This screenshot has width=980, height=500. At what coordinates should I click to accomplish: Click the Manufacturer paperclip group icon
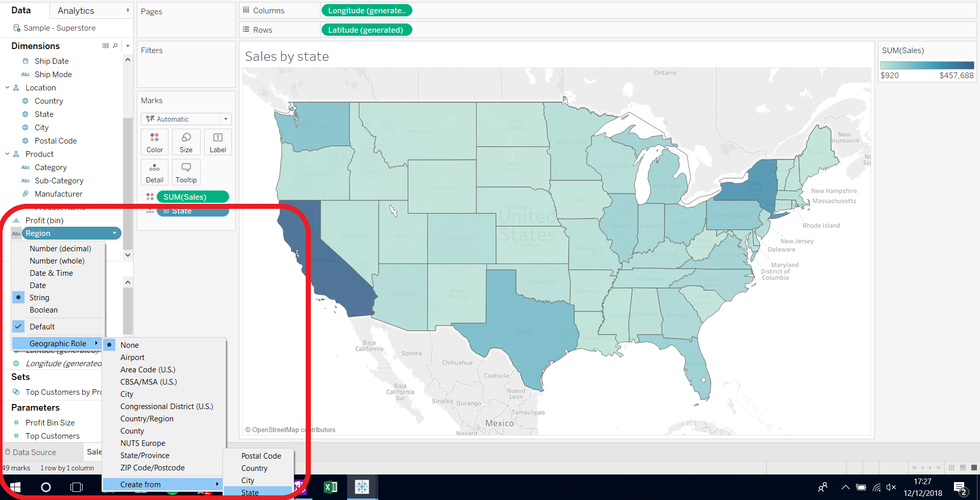[x=26, y=194]
